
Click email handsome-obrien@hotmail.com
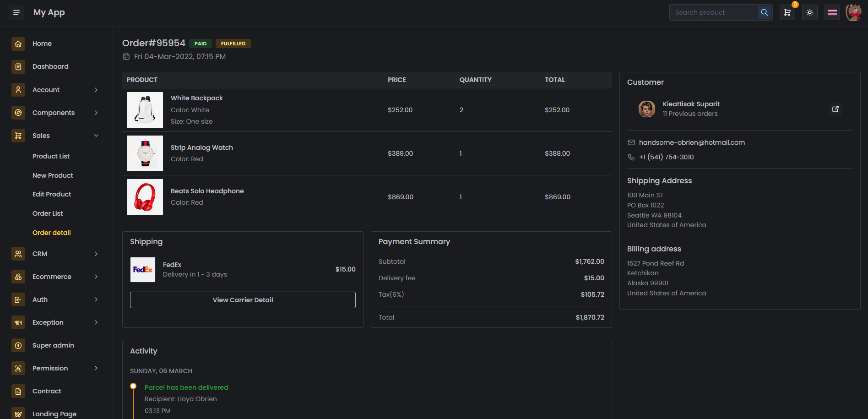tap(692, 142)
